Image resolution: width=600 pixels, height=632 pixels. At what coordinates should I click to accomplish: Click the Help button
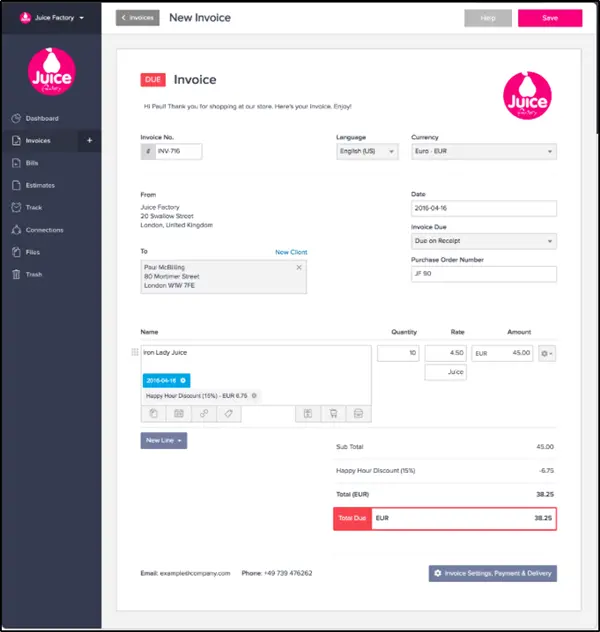(x=488, y=18)
